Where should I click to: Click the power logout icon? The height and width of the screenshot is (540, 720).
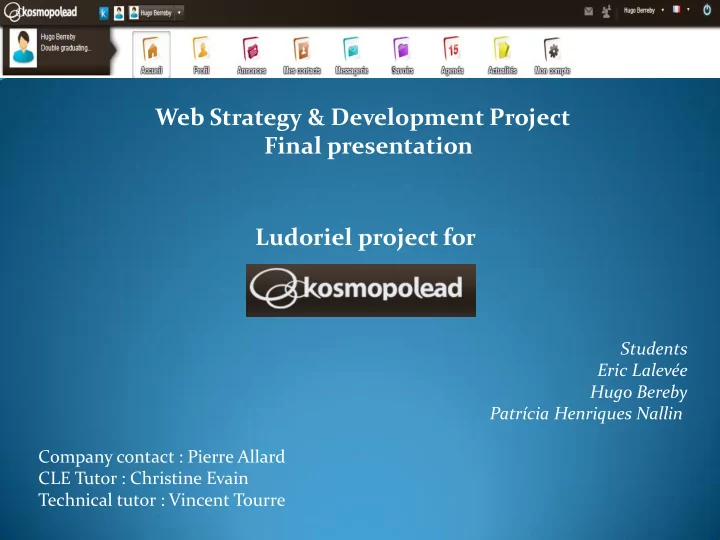(707, 10)
